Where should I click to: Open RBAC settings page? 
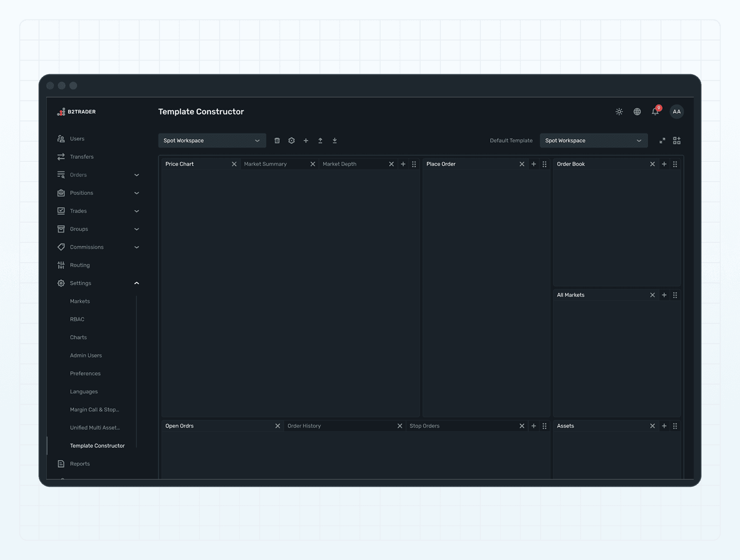click(77, 320)
